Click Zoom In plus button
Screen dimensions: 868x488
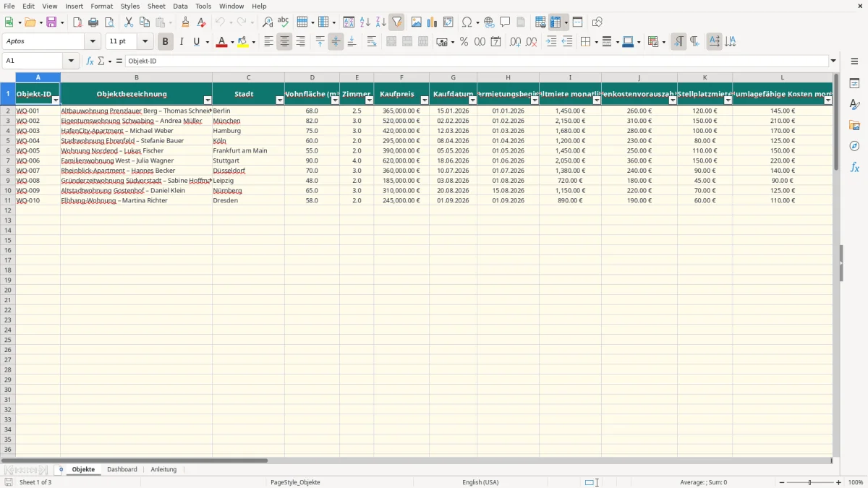(839, 482)
